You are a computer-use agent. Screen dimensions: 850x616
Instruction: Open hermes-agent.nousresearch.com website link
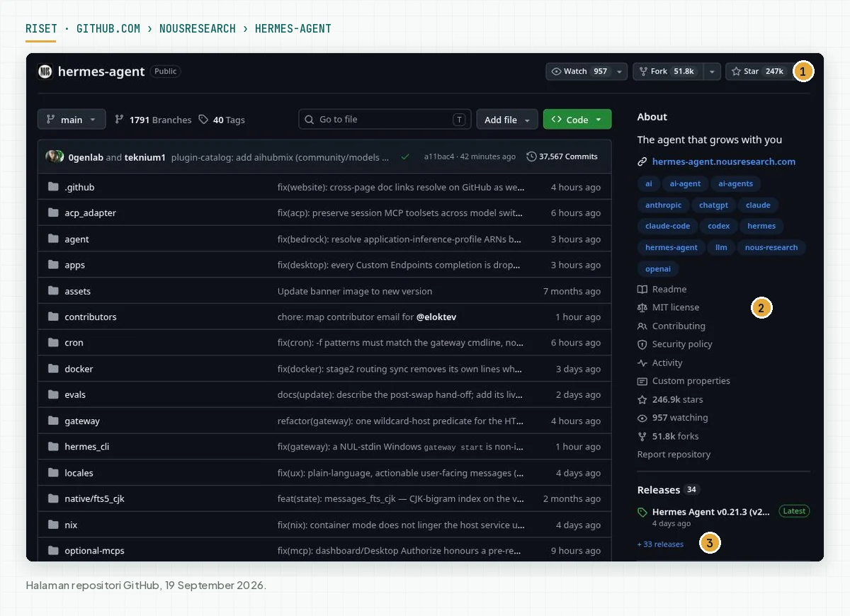click(724, 161)
